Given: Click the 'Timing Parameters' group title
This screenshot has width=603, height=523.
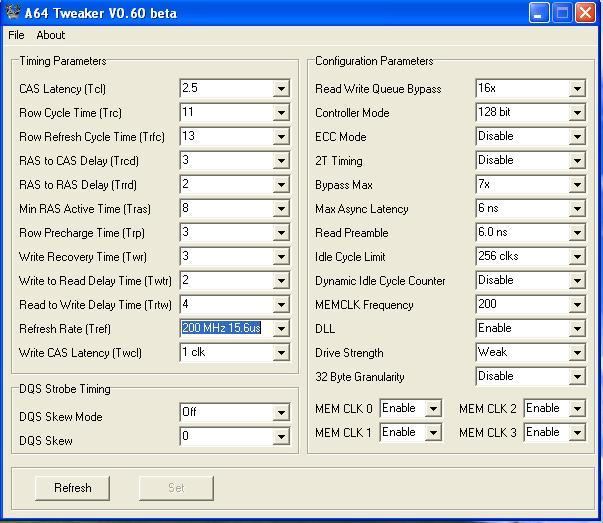Looking at the screenshot, I should (63, 61).
